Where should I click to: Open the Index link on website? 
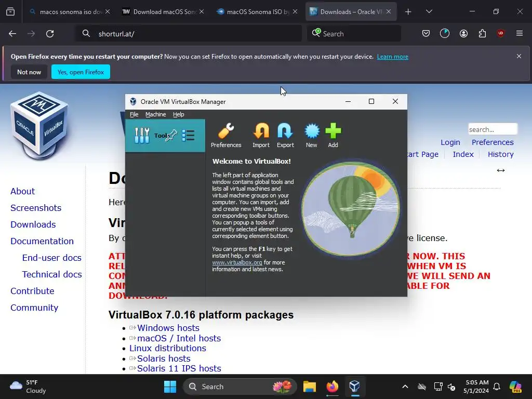pos(463,154)
